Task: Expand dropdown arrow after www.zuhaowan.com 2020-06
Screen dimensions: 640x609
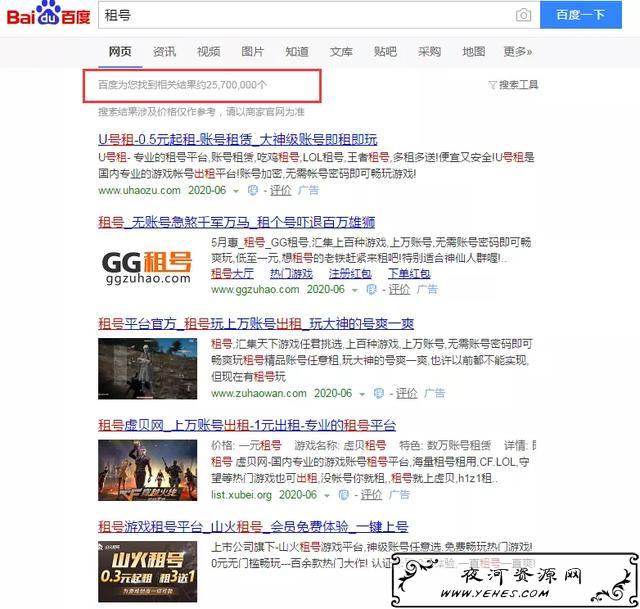Action: point(362,394)
